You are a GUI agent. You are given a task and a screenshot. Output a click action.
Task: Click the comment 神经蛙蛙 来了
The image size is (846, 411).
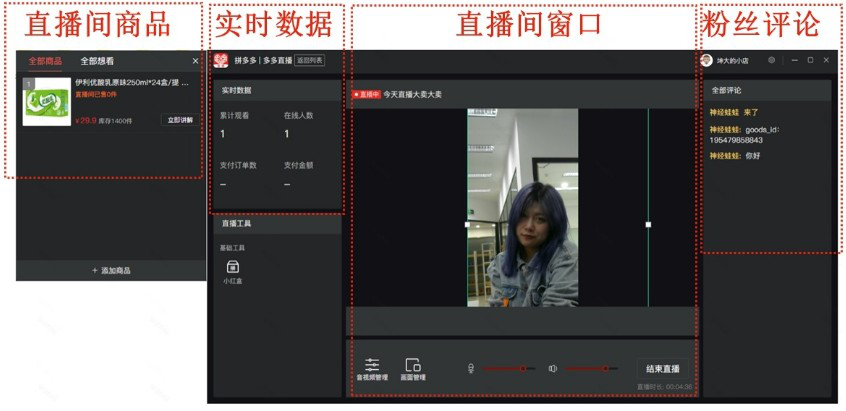pyautogui.click(x=734, y=113)
